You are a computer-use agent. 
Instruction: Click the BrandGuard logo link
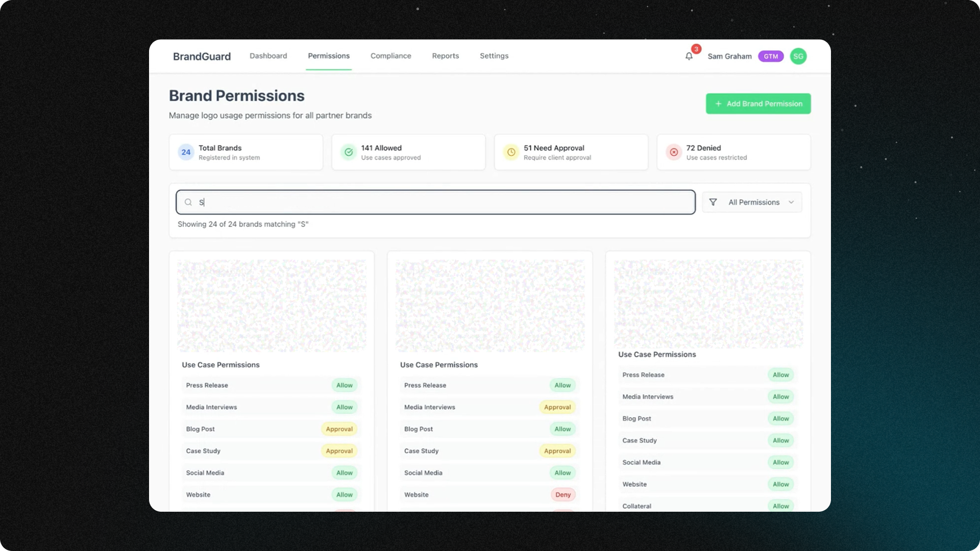(202, 57)
